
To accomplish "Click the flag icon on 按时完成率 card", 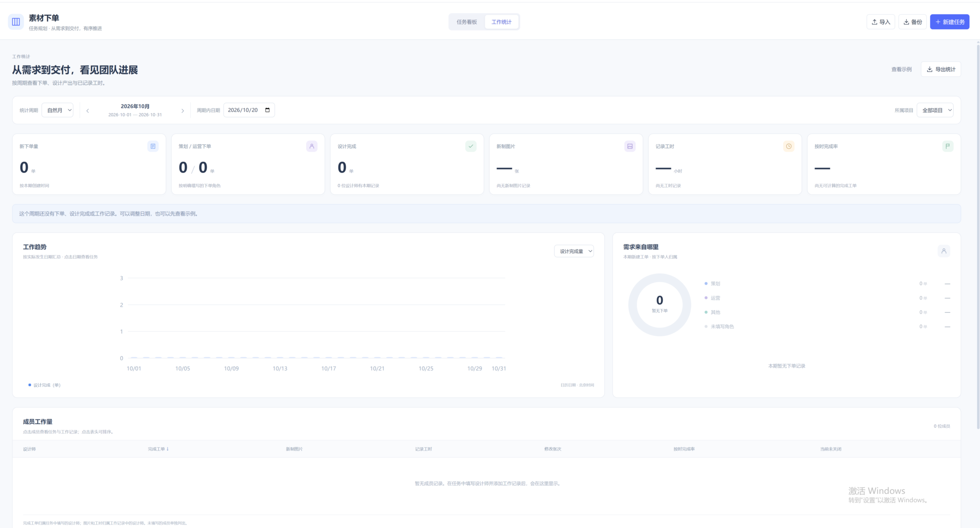I will tap(947, 146).
